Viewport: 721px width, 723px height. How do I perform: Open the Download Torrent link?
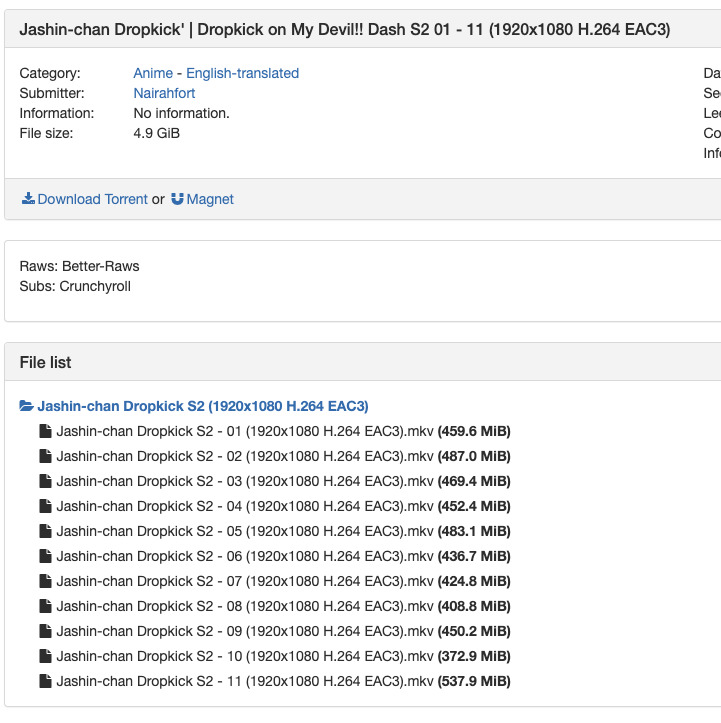[x=92, y=199]
